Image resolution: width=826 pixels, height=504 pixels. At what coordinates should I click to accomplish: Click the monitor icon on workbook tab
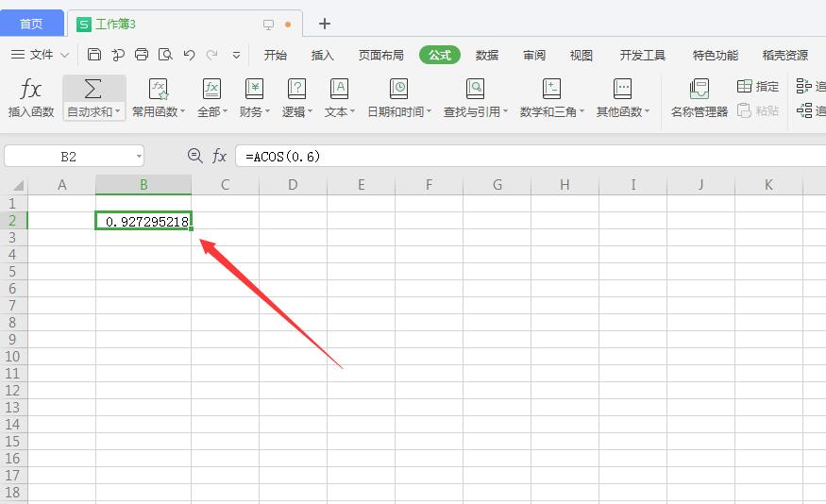pyautogui.click(x=269, y=25)
